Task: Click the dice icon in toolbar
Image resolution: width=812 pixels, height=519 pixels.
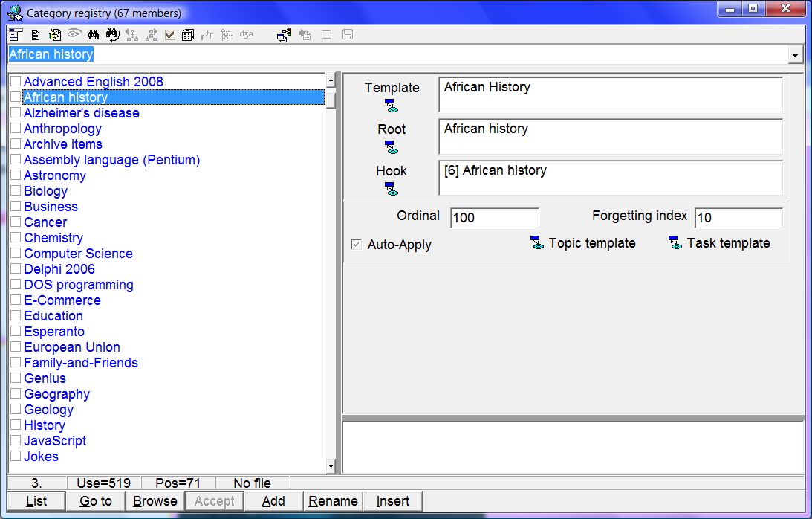Action: pyautogui.click(x=188, y=35)
